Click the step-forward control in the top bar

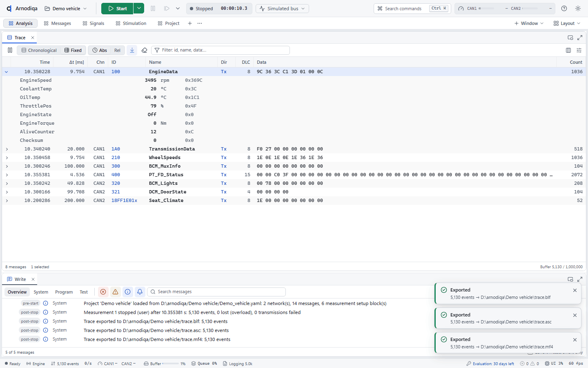click(167, 9)
